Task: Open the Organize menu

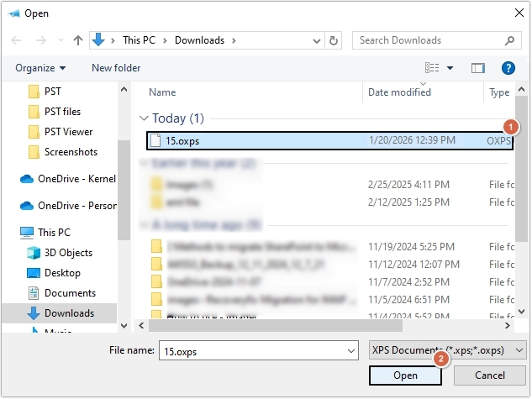Action: coord(40,68)
